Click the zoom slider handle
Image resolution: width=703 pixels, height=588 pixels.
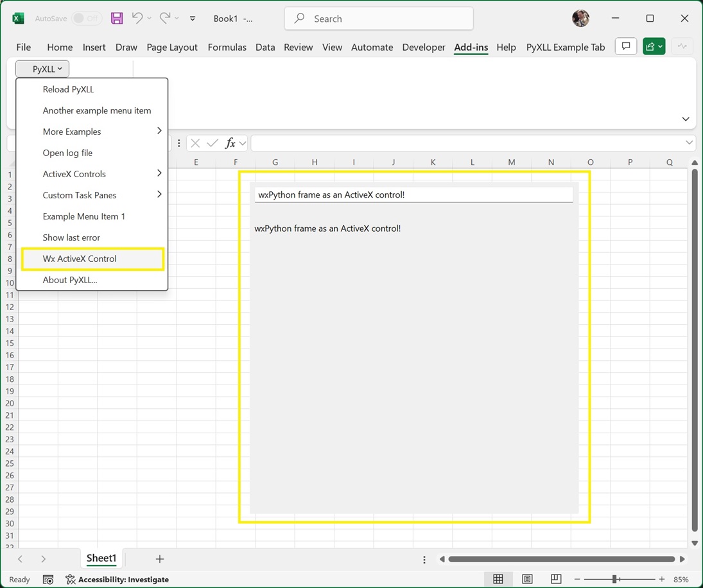[x=614, y=579]
